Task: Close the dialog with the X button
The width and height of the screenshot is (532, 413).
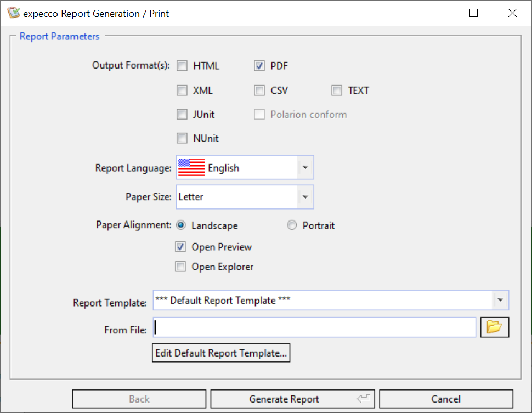Action: (x=512, y=13)
